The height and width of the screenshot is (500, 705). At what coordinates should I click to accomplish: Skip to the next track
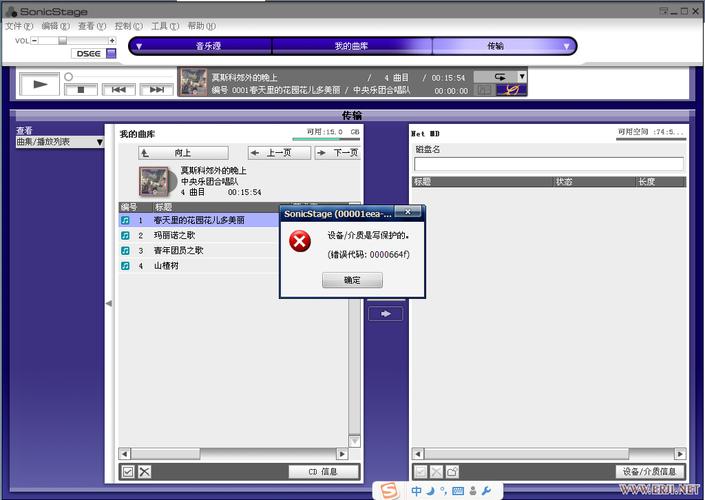point(156,89)
